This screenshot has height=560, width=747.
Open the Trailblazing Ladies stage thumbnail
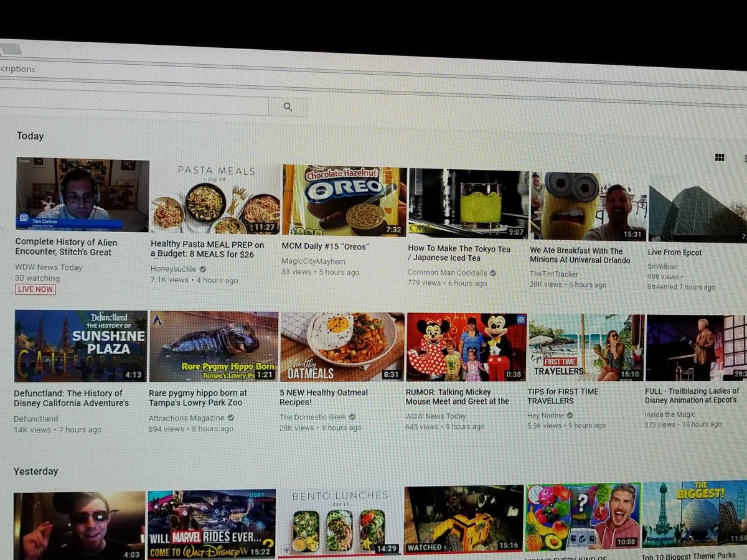(x=696, y=348)
